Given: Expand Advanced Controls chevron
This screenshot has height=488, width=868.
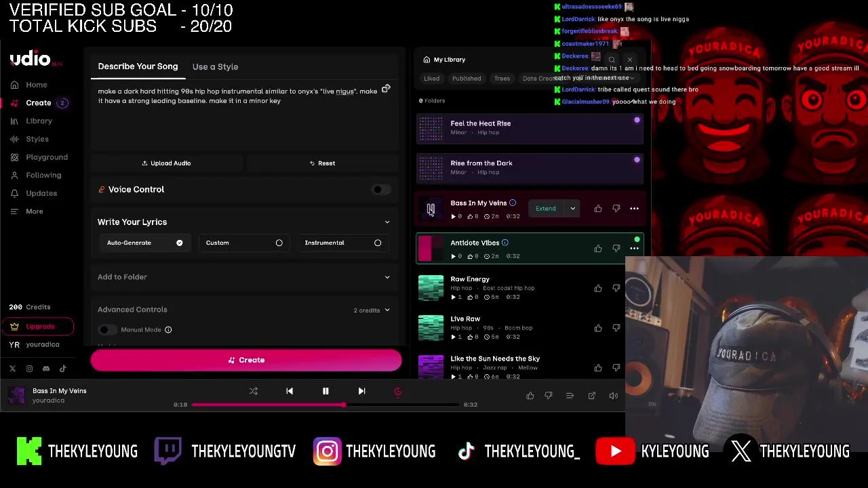Looking at the screenshot, I should pos(387,310).
